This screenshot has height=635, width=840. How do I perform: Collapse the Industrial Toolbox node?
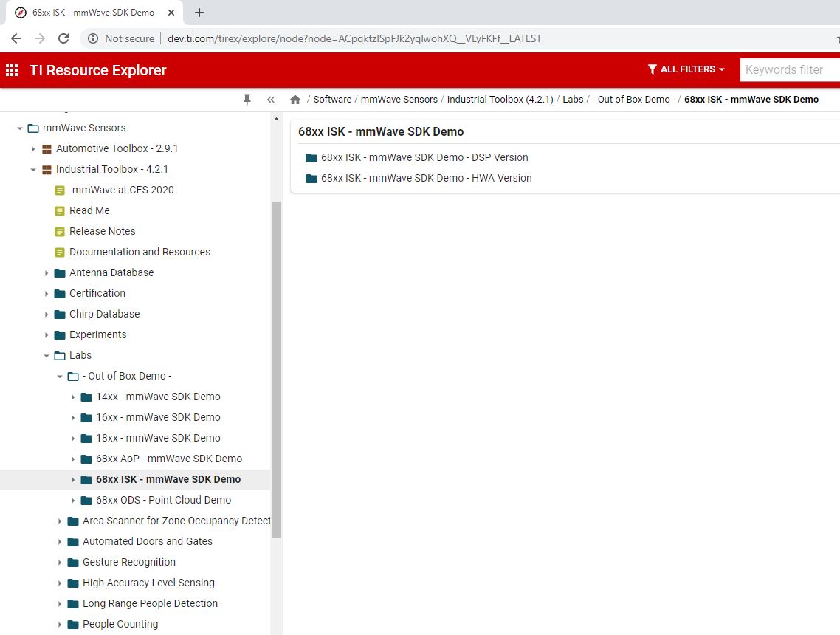click(33, 170)
